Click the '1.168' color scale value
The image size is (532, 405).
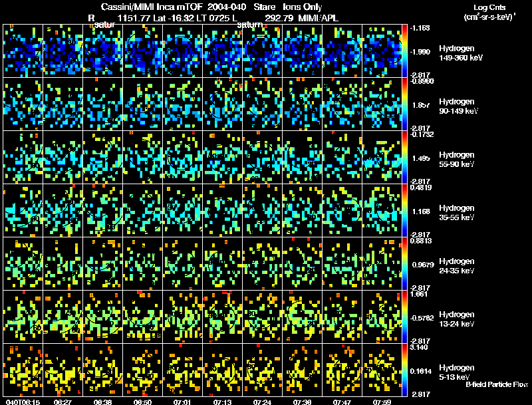[421, 211]
